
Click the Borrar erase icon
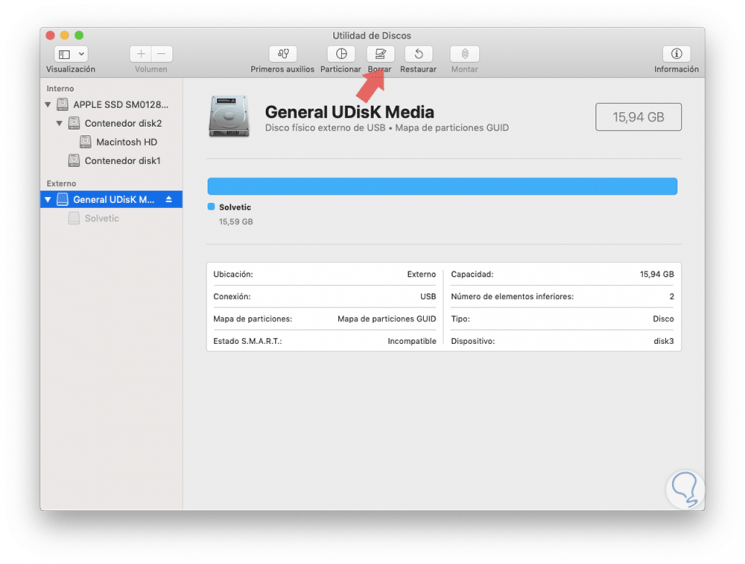[x=380, y=54]
